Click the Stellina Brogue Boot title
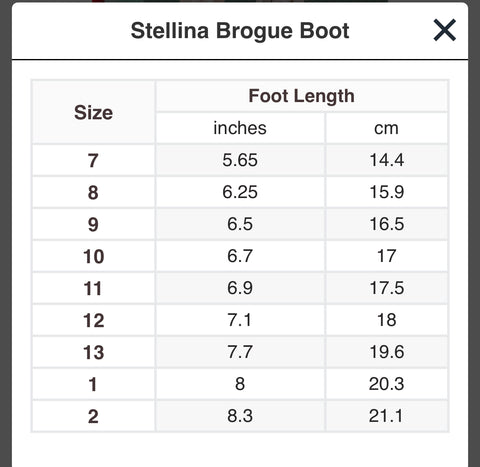480x467 pixels. click(x=240, y=31)
